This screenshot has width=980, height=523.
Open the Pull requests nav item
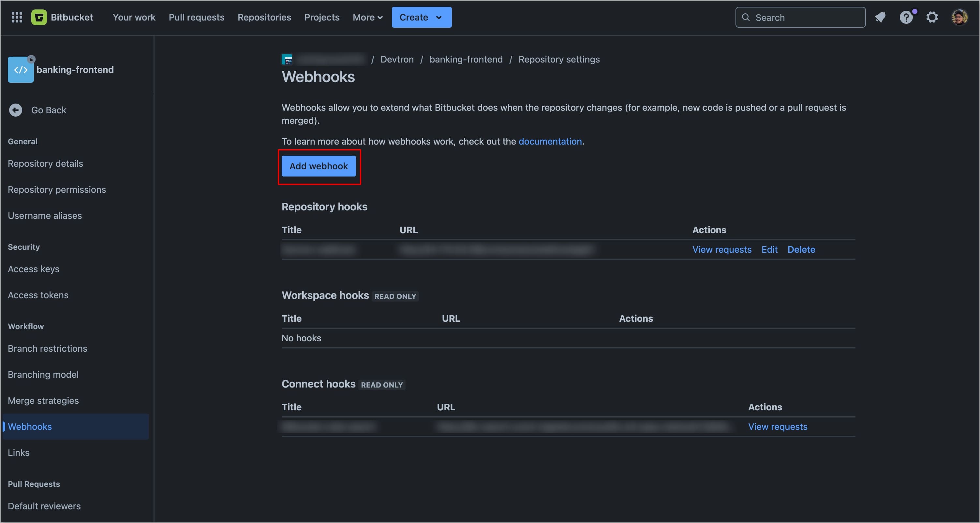pos(196,18)
